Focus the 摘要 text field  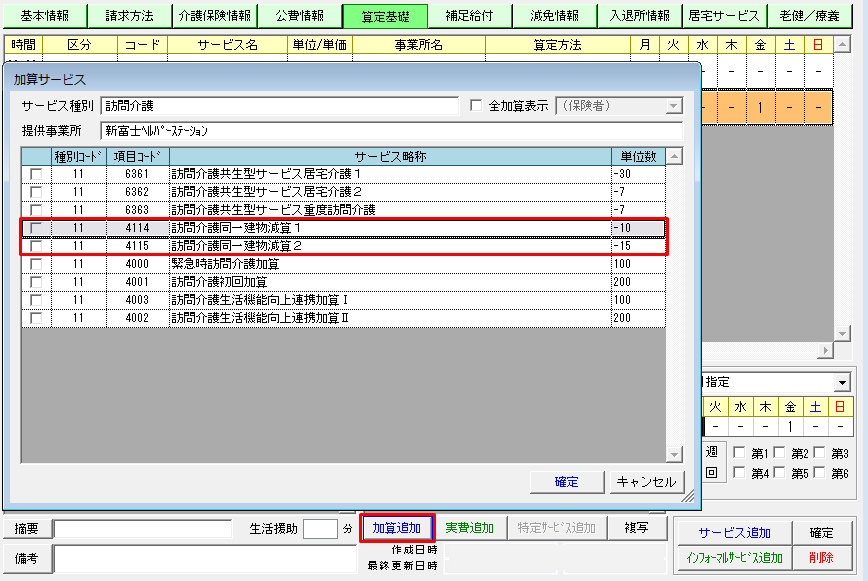point(143,528)
